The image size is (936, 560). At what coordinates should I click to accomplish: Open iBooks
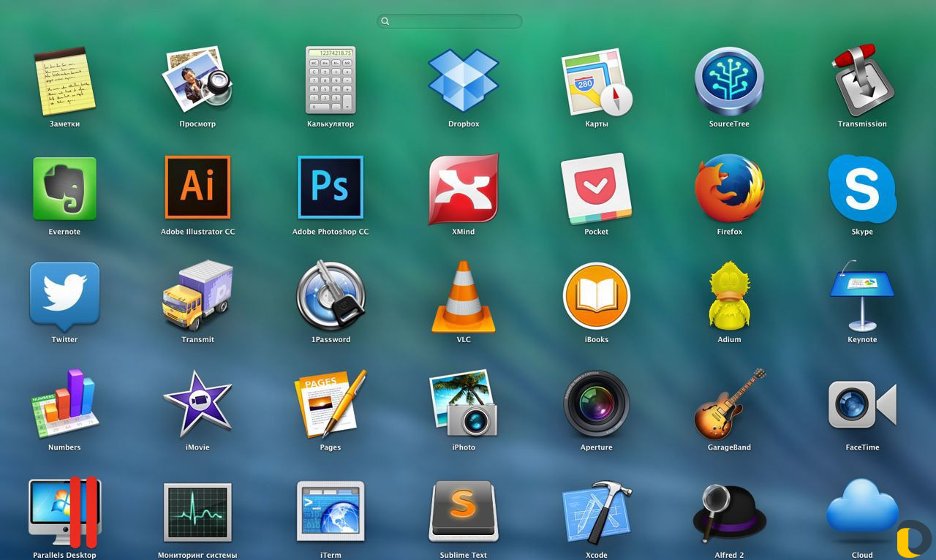tap(597, 296)
